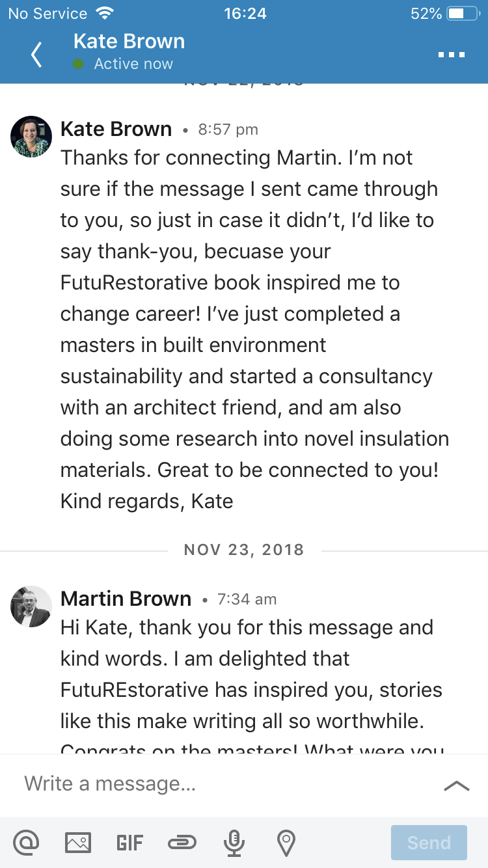Tap Kate Brown's name in header
The image size is (488, 868).
129,42
